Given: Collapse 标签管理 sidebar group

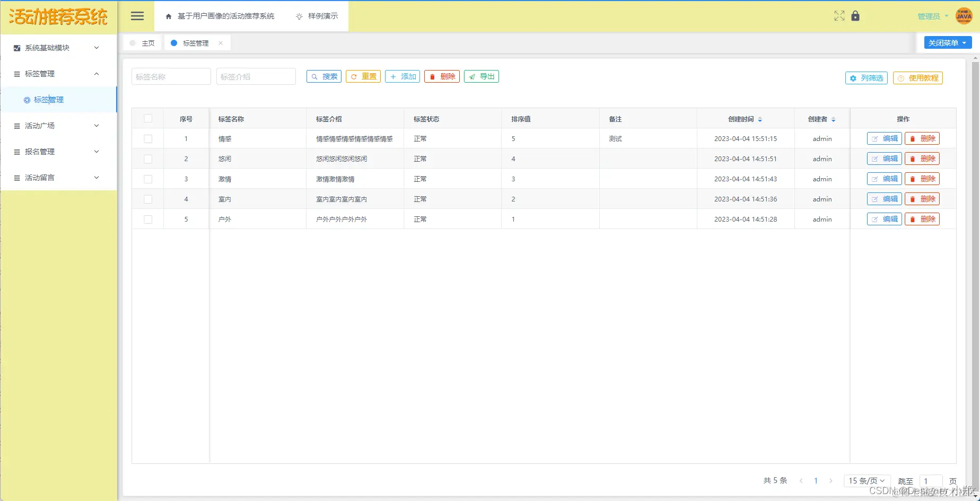Looking at the screenshot, I should (58, 74).
